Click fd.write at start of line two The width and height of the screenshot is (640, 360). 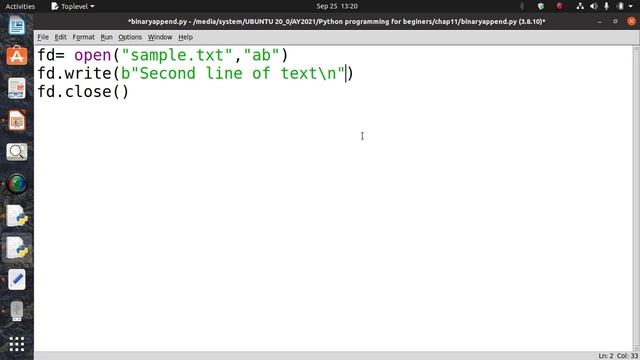pos(74,74)
